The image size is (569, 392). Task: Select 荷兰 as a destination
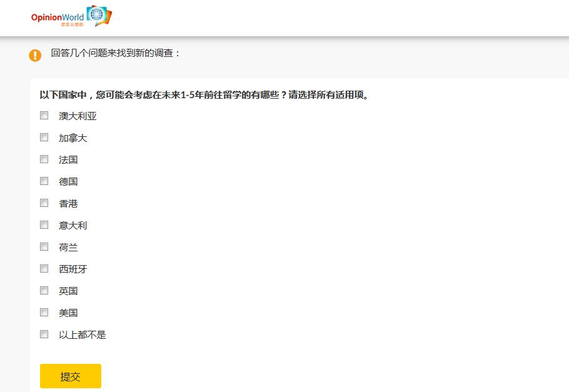point(44,246)
